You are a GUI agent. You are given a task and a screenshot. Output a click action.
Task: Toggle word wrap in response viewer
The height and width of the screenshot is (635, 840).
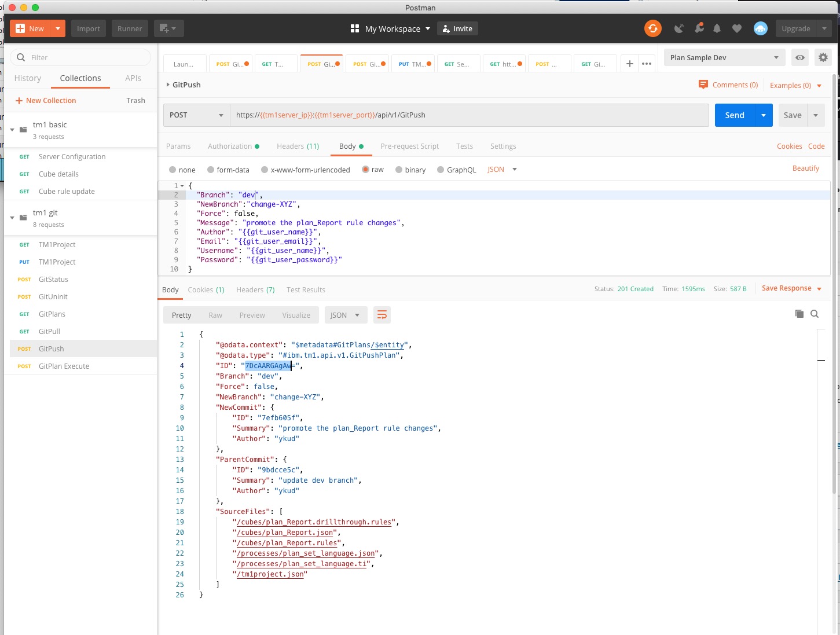tap(382, 315)
